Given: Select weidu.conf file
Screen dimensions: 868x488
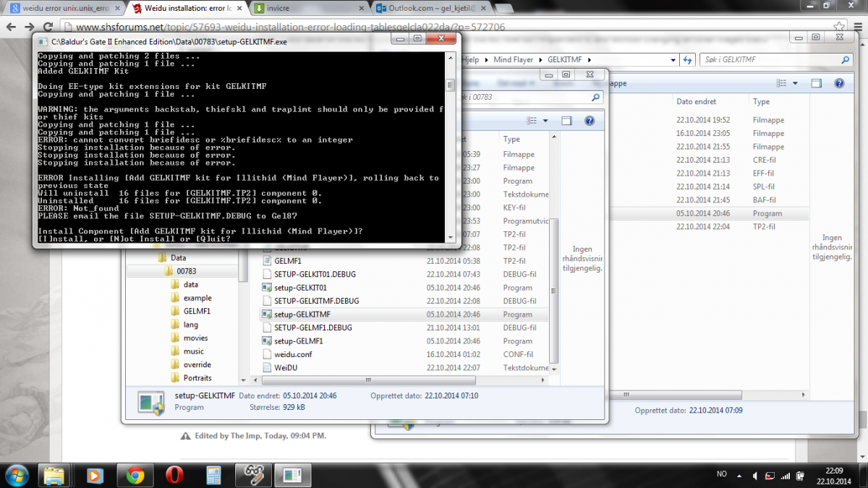Looking at the screenshot, I should tap(404, 354).
